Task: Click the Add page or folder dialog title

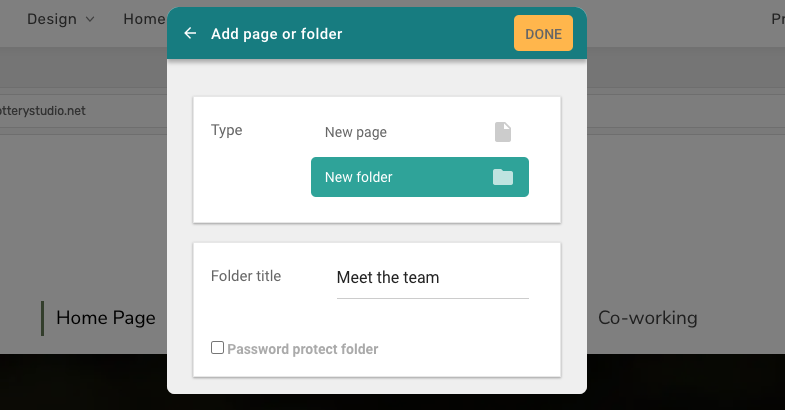Action: tap(276, 34)
